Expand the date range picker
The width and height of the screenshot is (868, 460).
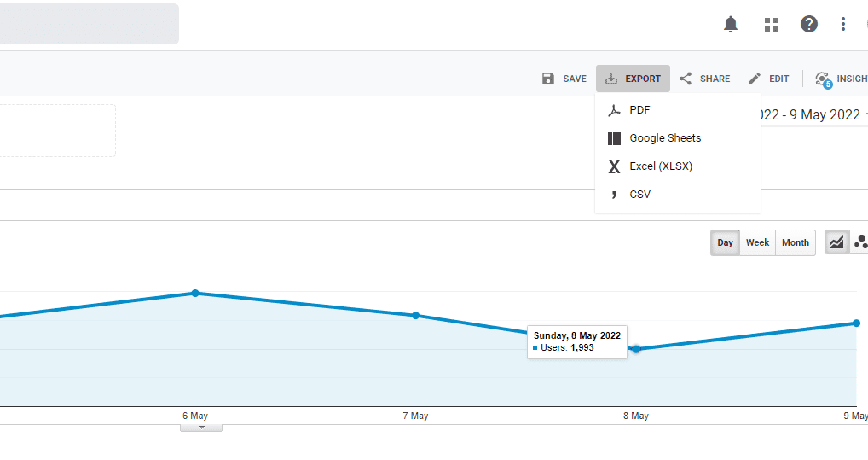point(810,114)
